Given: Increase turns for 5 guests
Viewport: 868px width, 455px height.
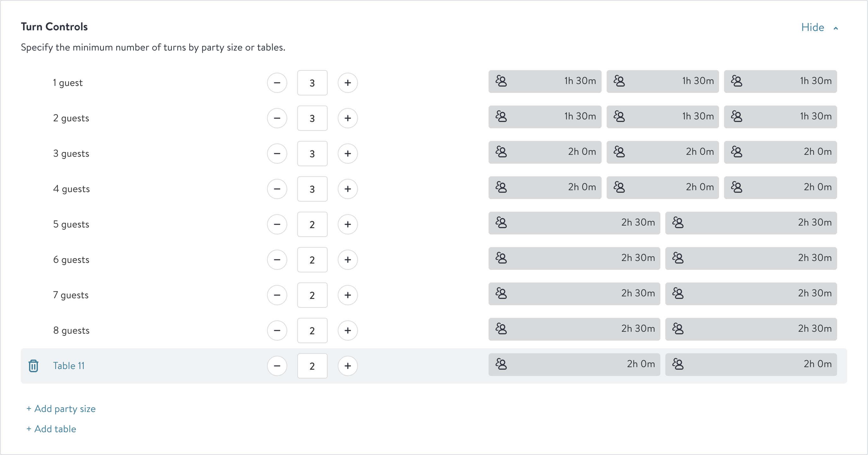Looking at the screenshot, I should pos(348,224).
